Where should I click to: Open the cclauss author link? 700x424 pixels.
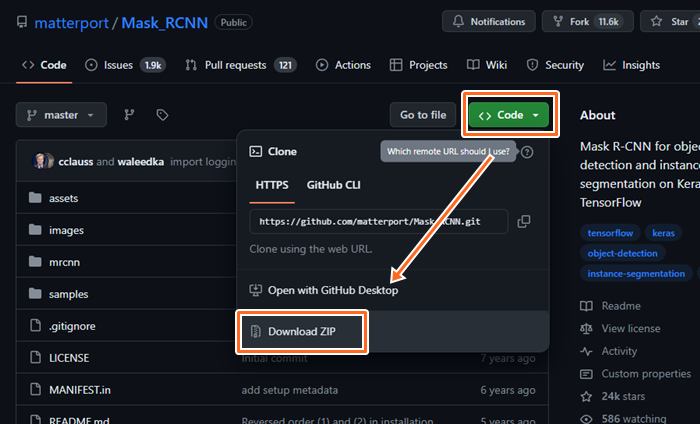(x=76, y=162)
